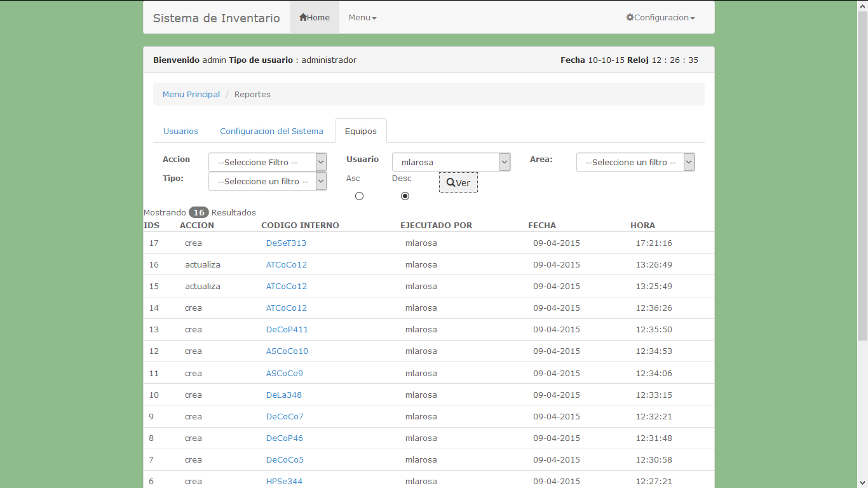Switch to the Usuarios tab
Image resolution: width=868 pixels, height=488 pixels.
[x=180, y=131]
